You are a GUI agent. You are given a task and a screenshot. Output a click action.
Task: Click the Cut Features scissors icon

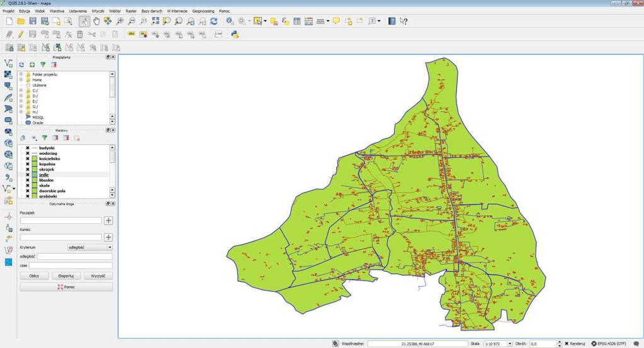click(x=91, y=35)
